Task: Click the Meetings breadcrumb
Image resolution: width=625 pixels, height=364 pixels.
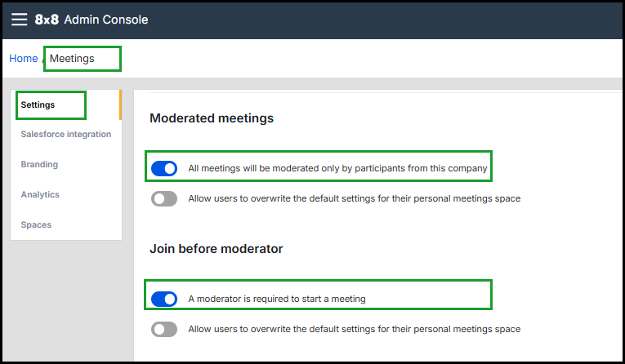Action: 72,59
